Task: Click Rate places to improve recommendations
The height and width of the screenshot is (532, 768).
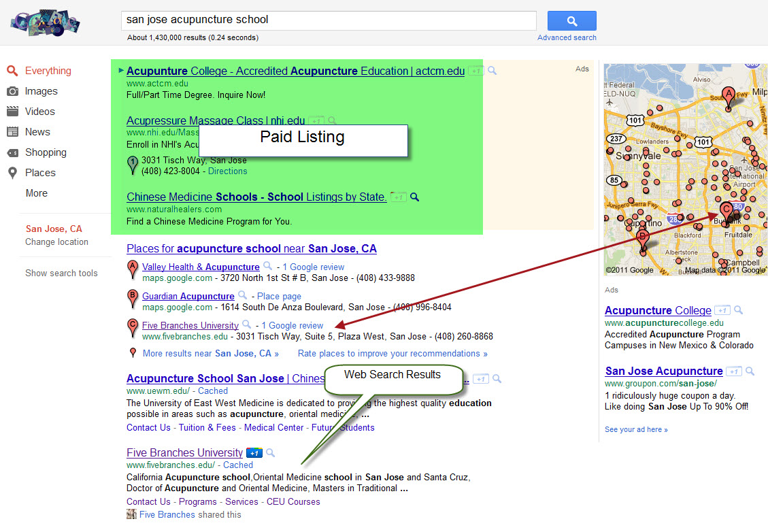Action: click(393, 354)
